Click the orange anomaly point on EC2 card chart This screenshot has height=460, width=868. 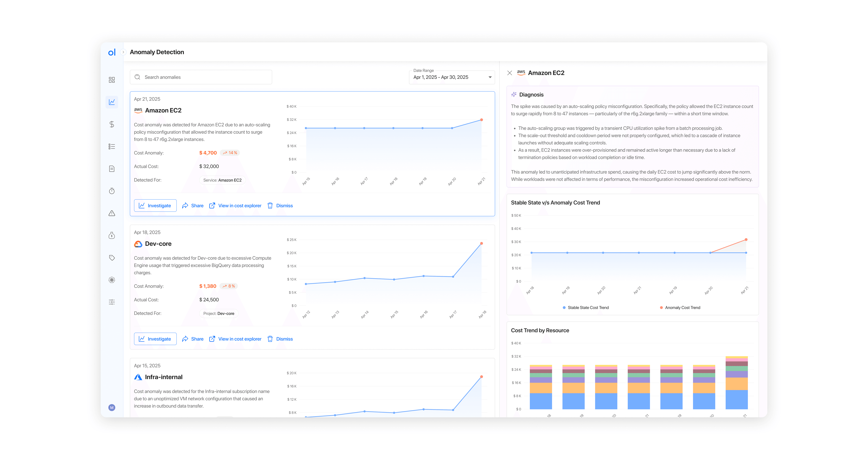click(482, 120)
